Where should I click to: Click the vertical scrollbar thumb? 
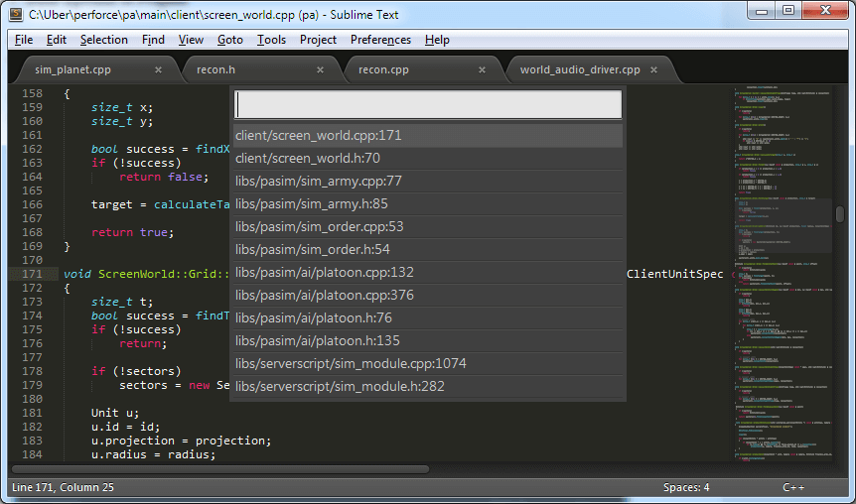click(839, 214)
